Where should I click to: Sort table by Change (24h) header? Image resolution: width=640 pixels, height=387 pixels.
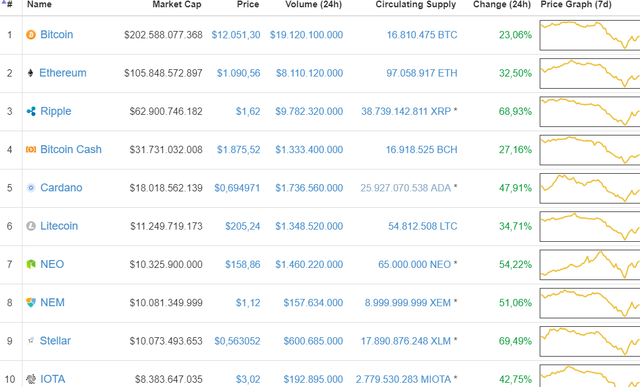point(502,4)
